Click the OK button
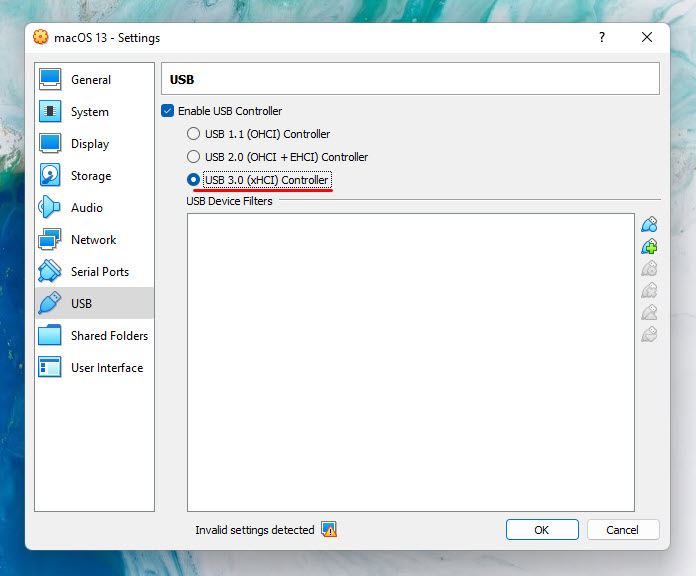 [x=542, y=530]
